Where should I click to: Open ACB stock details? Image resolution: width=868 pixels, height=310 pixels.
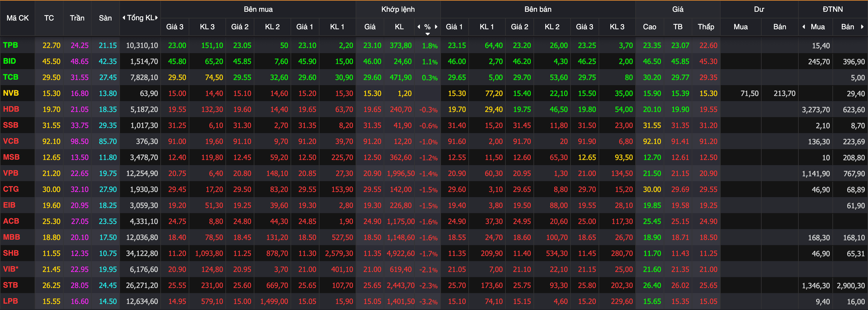(11, 221)
